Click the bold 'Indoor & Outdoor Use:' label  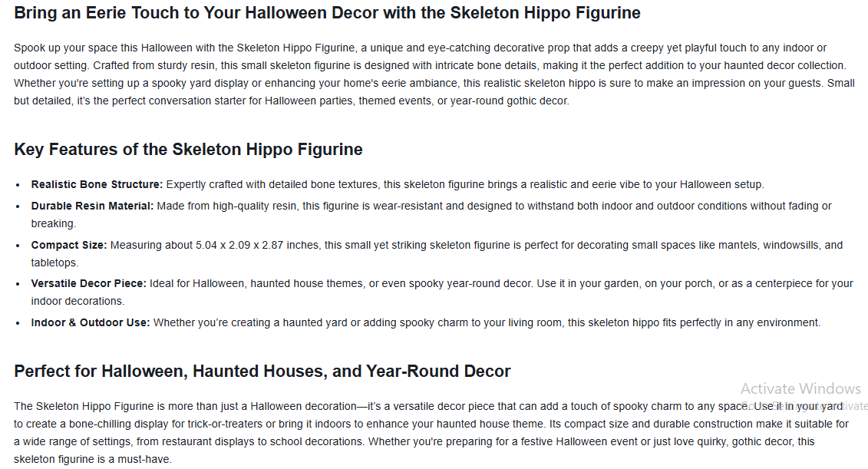90,322
